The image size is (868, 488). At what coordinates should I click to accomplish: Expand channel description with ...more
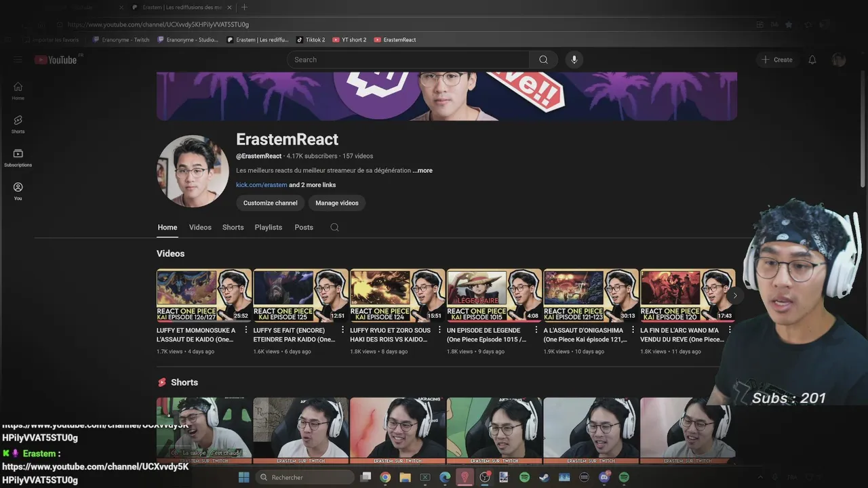point(422,171)
